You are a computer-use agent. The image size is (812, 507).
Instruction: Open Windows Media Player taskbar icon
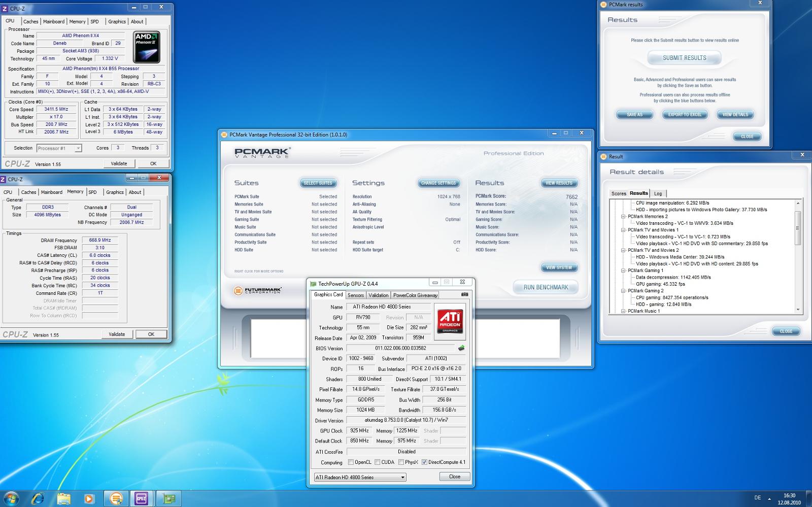tap(89, 498)
